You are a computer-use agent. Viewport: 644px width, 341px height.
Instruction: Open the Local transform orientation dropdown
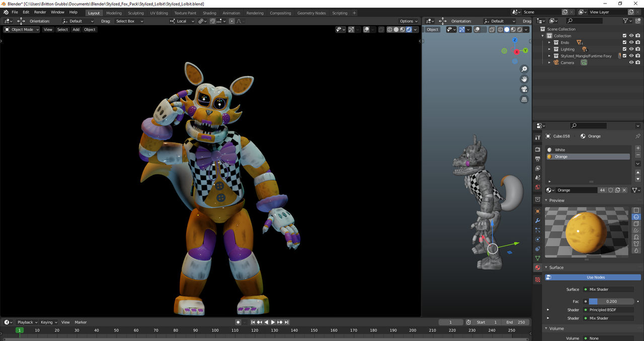click(182, 21)
